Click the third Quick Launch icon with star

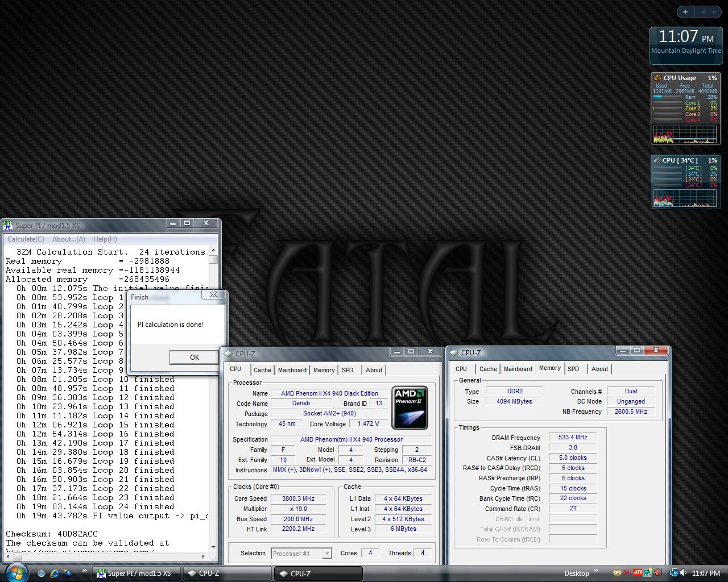[68, 573]
